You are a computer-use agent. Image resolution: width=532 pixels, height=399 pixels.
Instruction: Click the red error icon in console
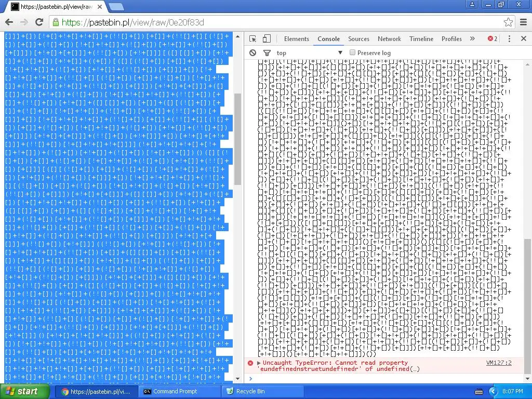tap(250, 363)
